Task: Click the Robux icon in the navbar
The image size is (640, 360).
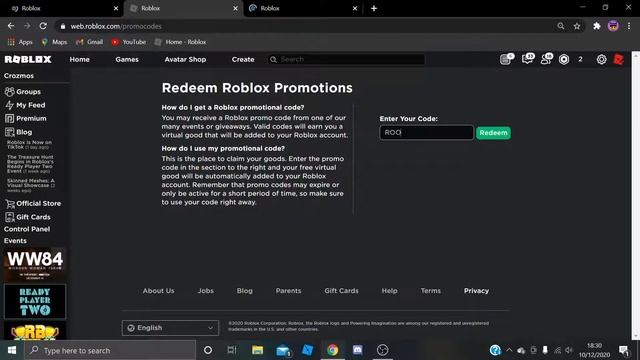Action: [564, 60]
